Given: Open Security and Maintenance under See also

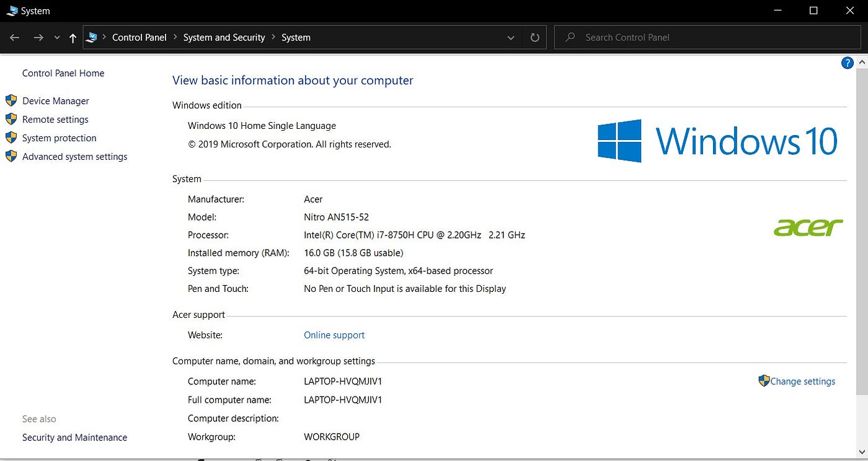Looking at the screenshot, I should point(74,437).
